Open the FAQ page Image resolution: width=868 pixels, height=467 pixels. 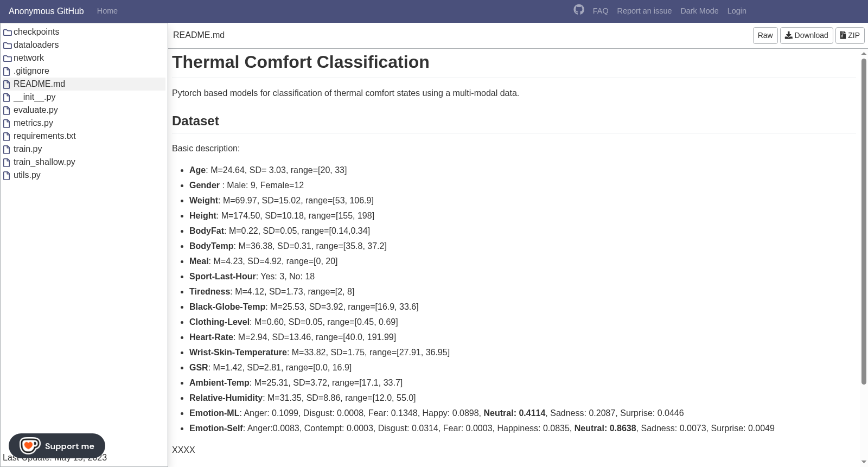coord(601,11)
